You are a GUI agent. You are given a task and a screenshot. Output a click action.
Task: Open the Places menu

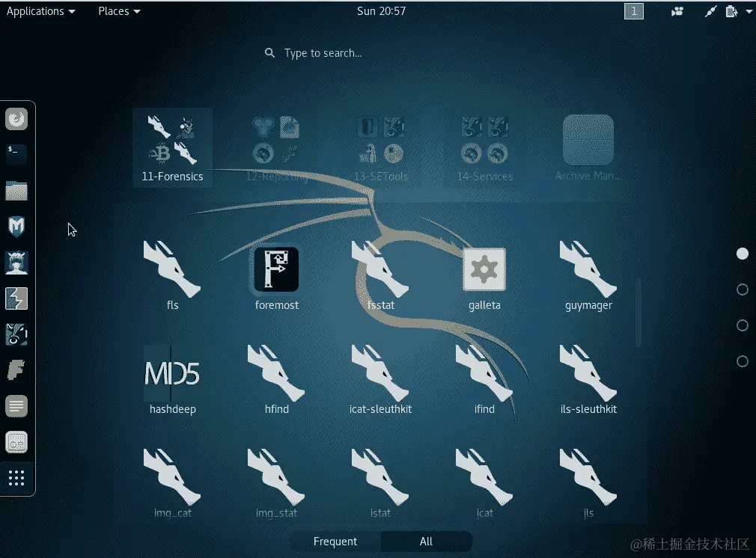coord(119,11)
